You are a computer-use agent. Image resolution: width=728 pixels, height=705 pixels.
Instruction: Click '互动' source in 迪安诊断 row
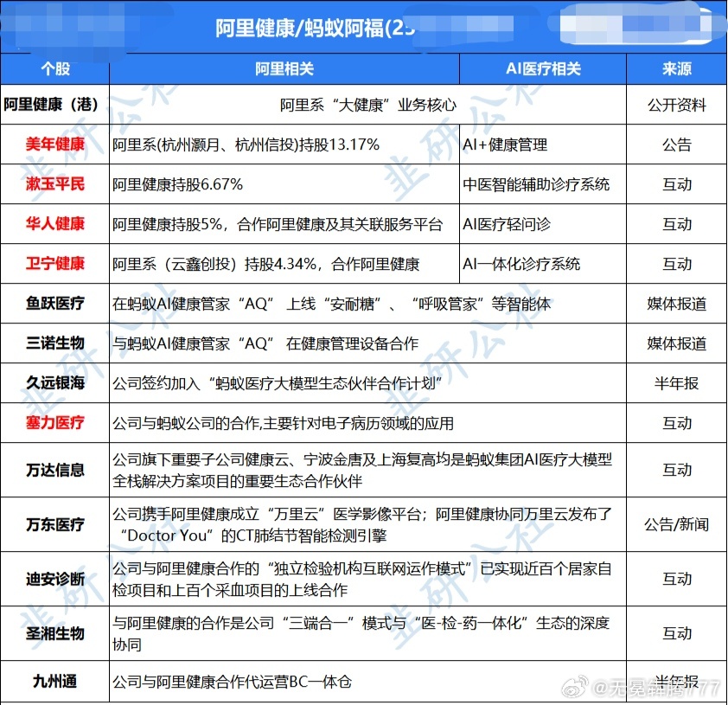tap(676, 579)
